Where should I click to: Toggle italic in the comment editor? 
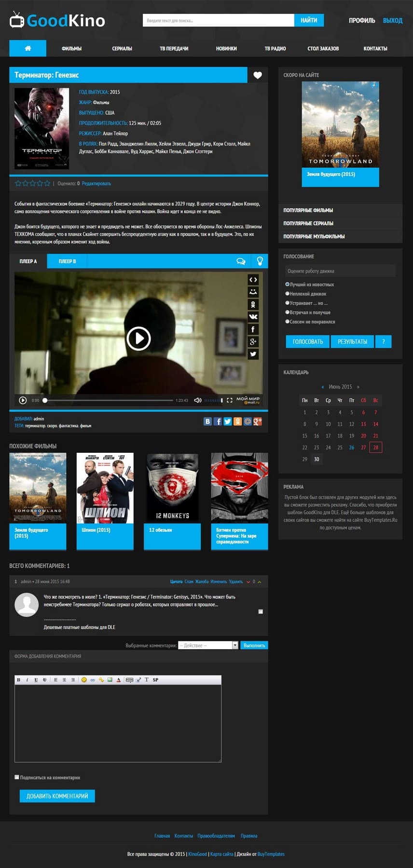pos(28,680)
